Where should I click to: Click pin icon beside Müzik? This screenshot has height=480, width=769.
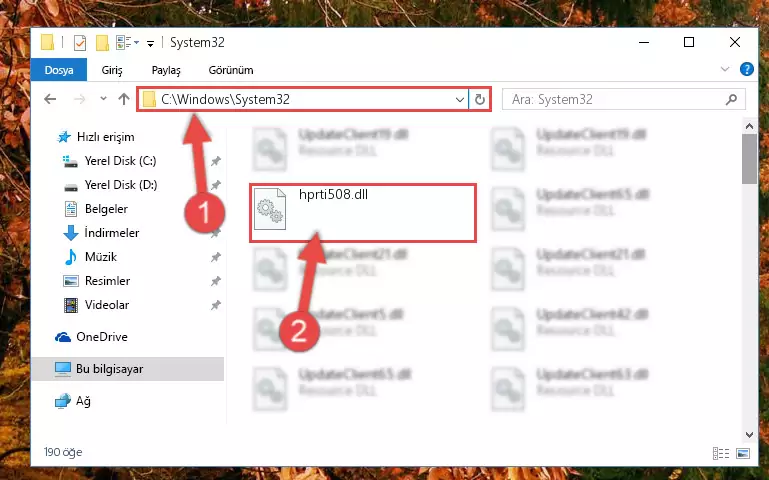[215, 257]
